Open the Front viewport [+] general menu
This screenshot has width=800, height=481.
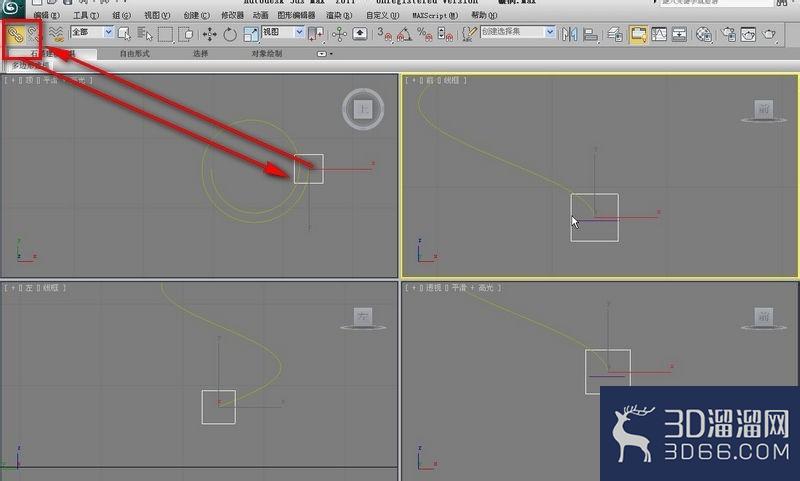click(x=413, y=81)
